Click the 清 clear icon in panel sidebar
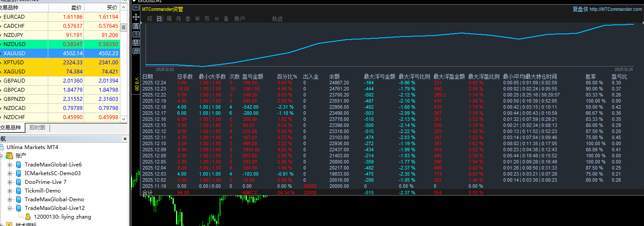 click(x=136, y=26)
